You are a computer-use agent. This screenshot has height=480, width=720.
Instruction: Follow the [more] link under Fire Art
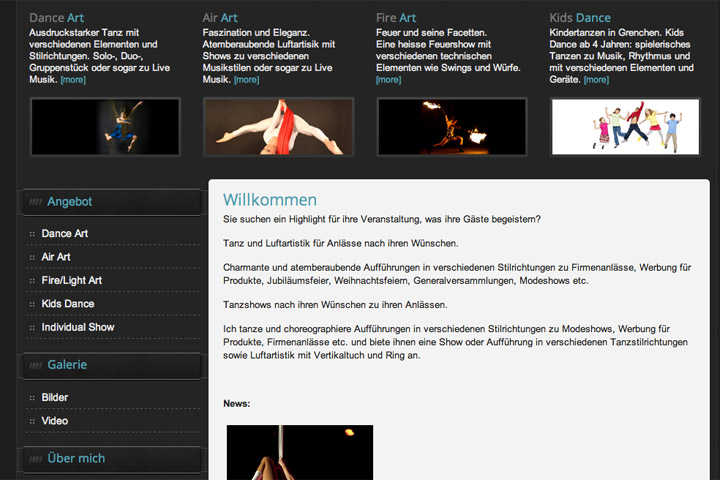tap(388, 79)
